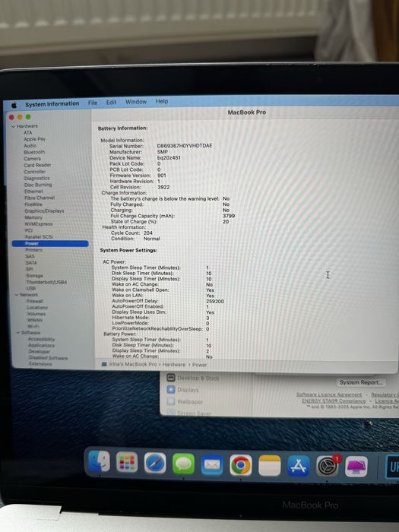Screen dimensions: 399x532
Task: Select Locations under Network
Action: coord(37,307)
